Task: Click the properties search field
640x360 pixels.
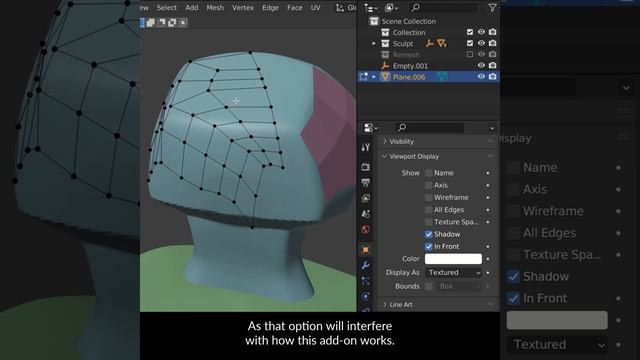Action: pyautogui.click(x=430, y=128)
